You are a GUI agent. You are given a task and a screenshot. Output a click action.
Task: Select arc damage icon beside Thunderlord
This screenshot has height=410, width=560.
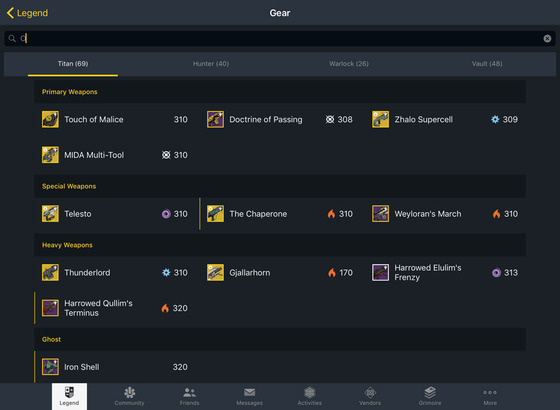(x=166, y=272)
